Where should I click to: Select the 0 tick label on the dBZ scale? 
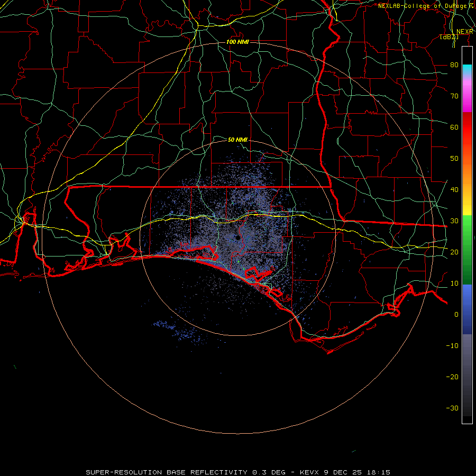(x=456, y=315)
